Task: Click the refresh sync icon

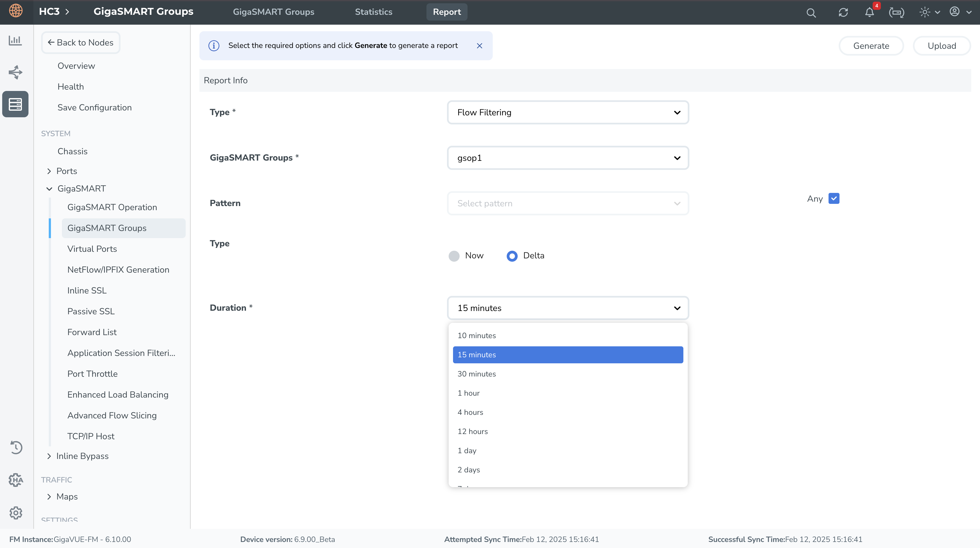Action: [843, 13]
